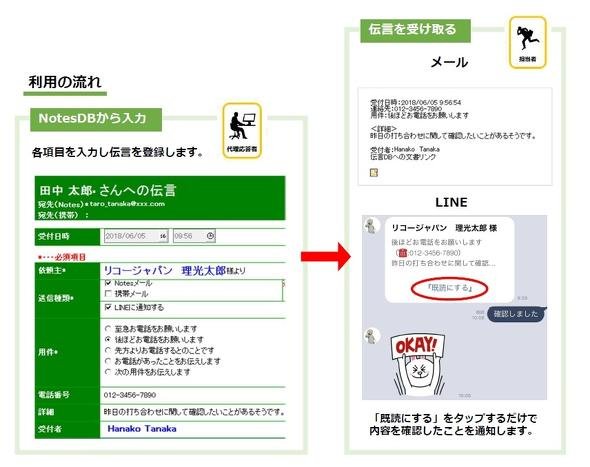Select お電話があったことをお伝えします radio option

pos(108,361)
